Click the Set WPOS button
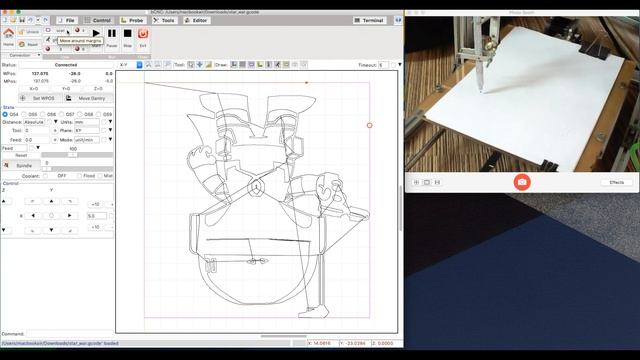Screen dimensions: 640x360 coord(40,98)
